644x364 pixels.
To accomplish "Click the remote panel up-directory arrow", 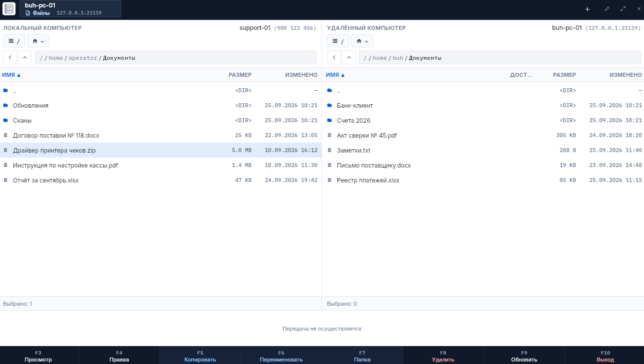I will pos(349,57).
